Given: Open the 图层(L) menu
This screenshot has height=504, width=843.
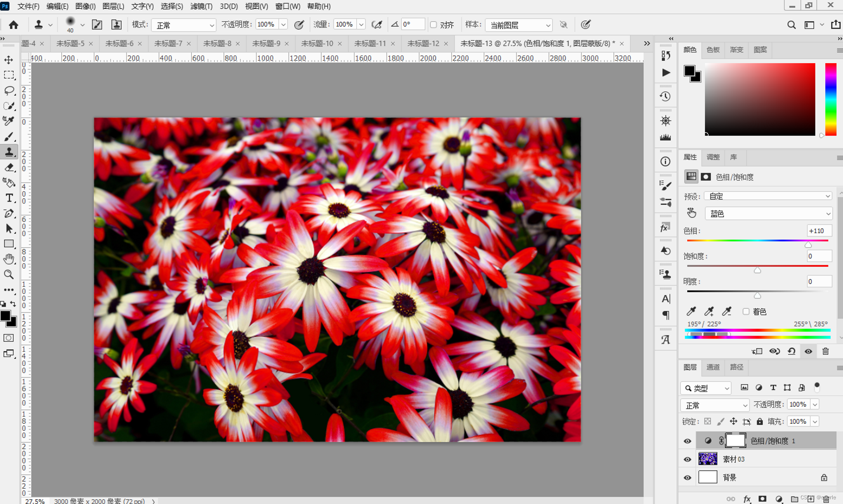Looking at the screenshot, I should coord(113,6).
